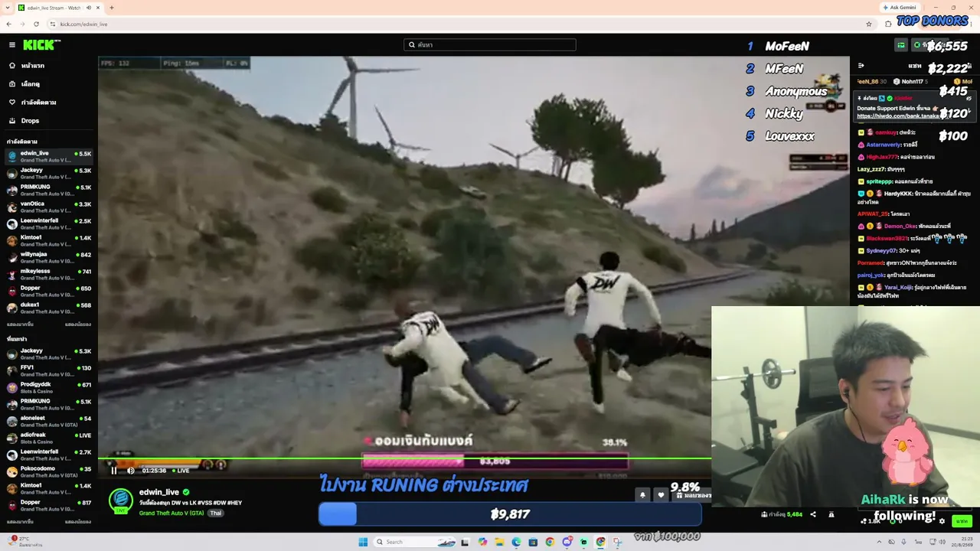Image resolution: width=980 pixels, height=551 pixels.
Task: Mute the tab using its speaker icon
Action: point(89,8)
